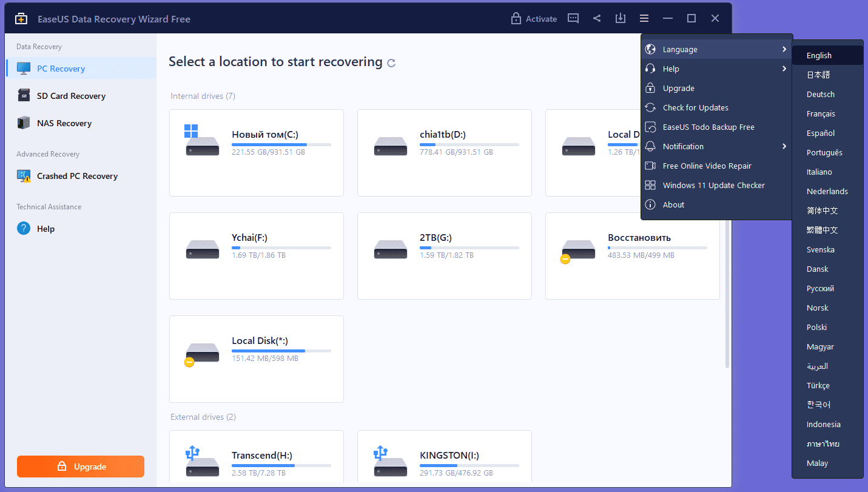Select Check for Updates menu item

point(717,107)
